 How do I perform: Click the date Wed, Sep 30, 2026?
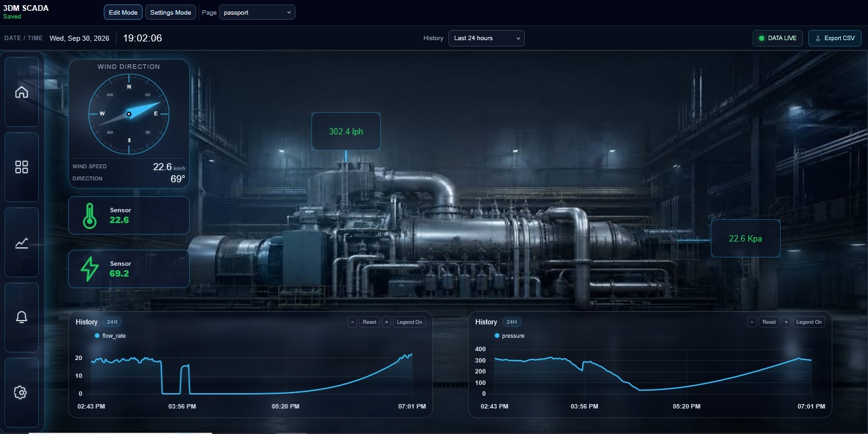tap(80, 38)
